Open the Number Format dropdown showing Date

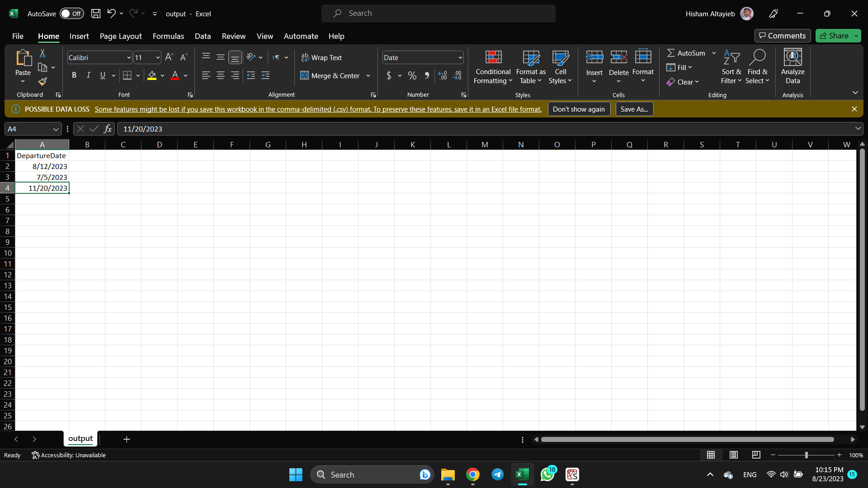pyautogui.click(x=460, y=58)
